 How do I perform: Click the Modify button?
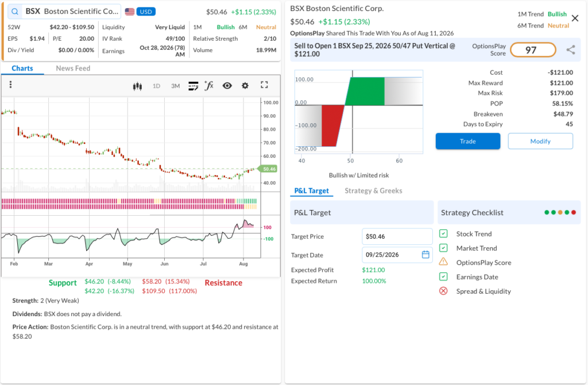point(540,141)
